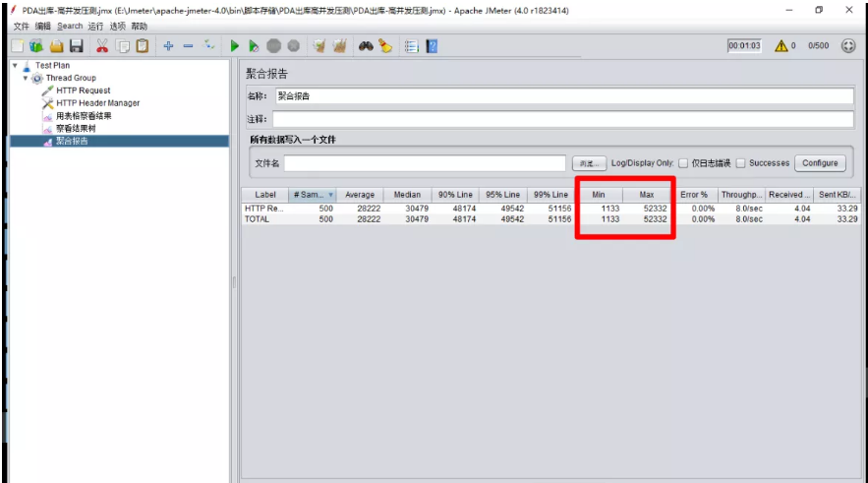
Task: Click the 90% Line column header
Action: 455,195
